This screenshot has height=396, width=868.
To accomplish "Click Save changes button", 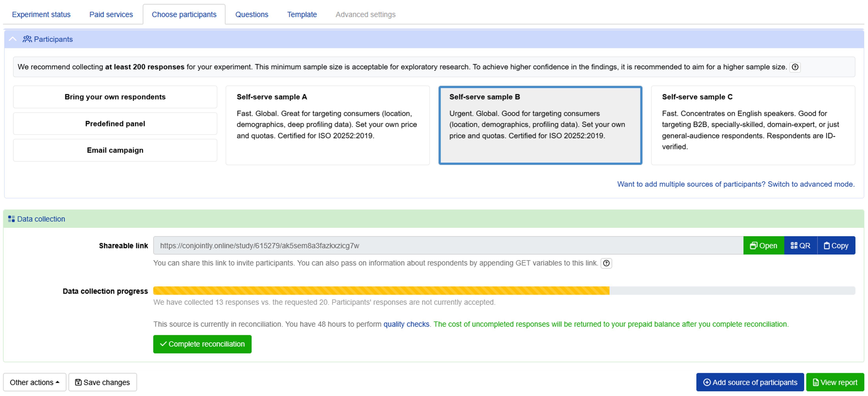I will click(102, 382).
